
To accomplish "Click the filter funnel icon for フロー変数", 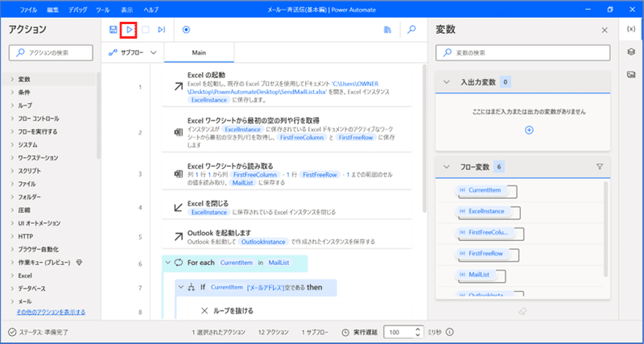I will (x=600, y=167).
